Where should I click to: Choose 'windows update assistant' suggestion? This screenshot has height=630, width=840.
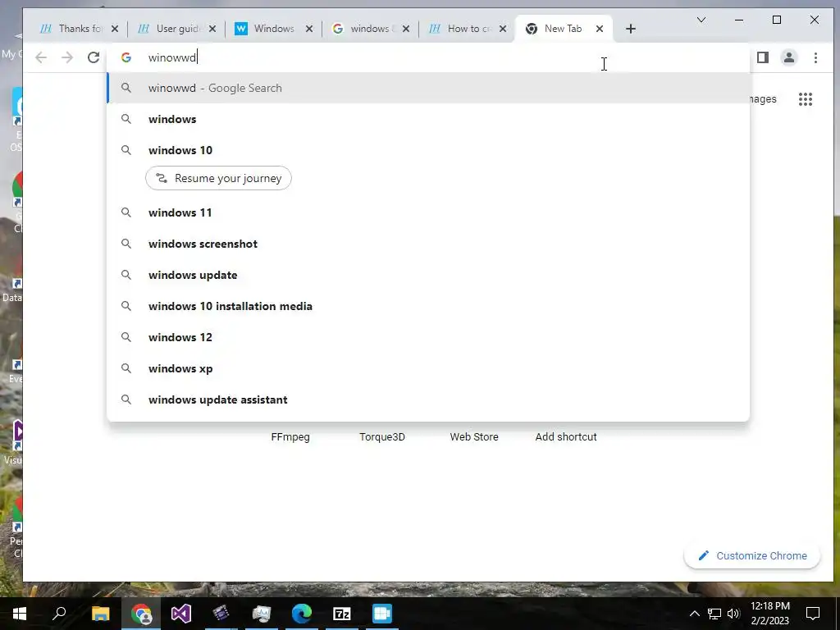[428, 399]
